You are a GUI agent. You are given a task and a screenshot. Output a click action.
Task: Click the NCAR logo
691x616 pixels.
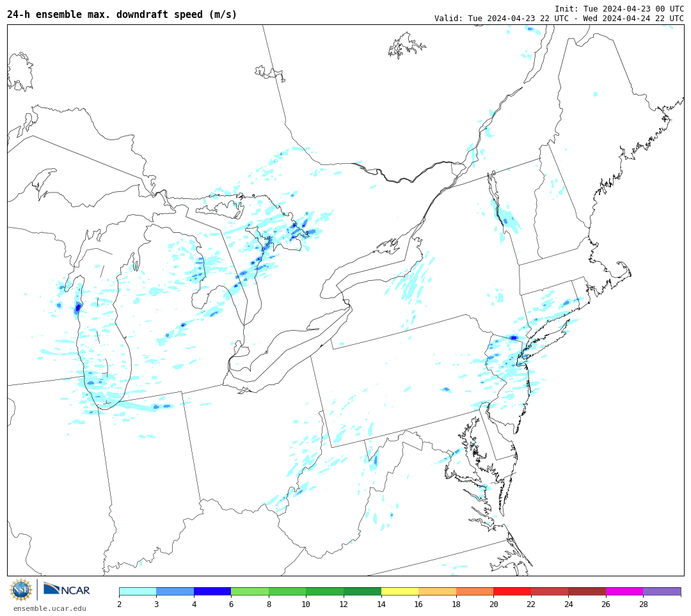[x=67, y=589]
